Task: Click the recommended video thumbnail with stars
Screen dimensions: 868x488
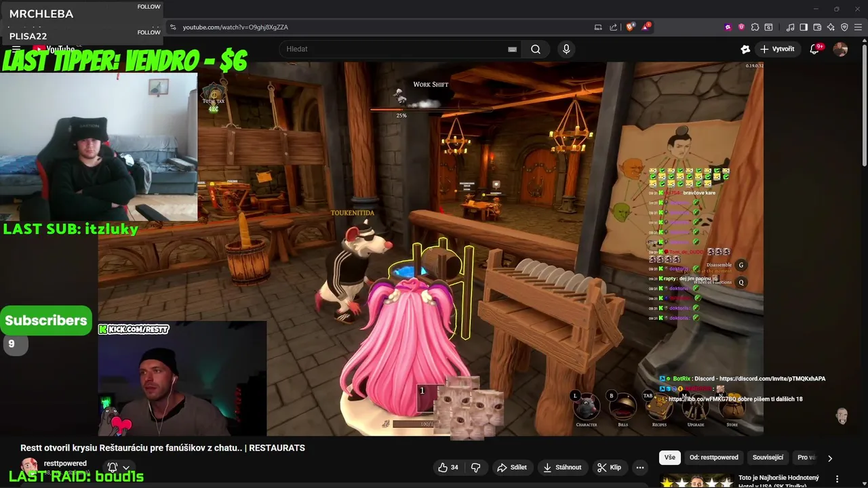Action: pos(696,481)
